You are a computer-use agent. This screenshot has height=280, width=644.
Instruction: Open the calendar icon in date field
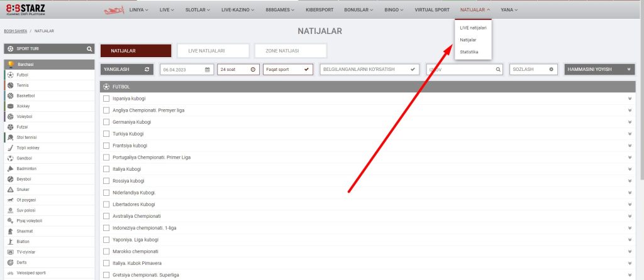pyautogui.click(x=208, y=70)
